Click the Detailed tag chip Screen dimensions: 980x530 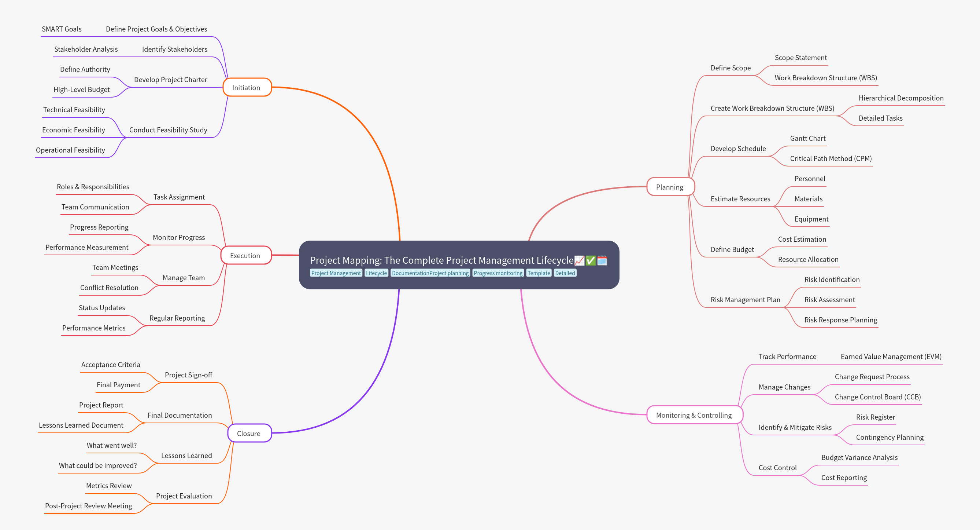tap(565, 273)
